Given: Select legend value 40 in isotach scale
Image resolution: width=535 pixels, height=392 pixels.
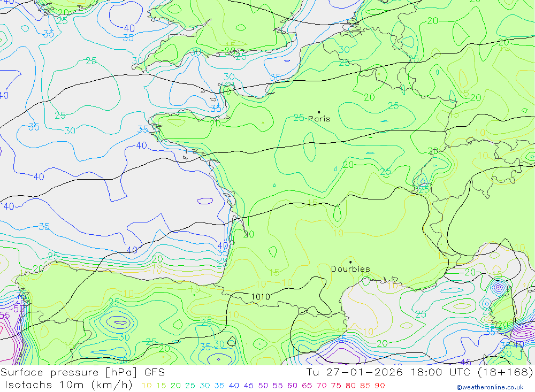Looking at the screenshot, I should (x=234, y=386).
